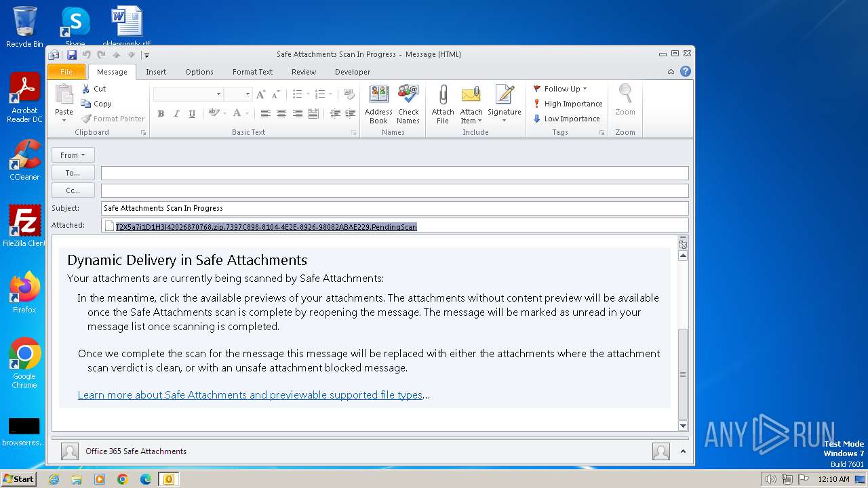This screenshot has width=868, height=488.
Task: Open the Basic Text dialog launcher
Action: point(354,133)
